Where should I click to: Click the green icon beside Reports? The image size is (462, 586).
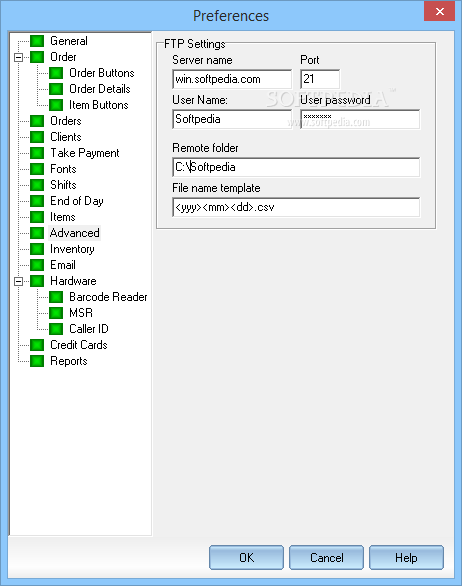click(x=37, y=361)
